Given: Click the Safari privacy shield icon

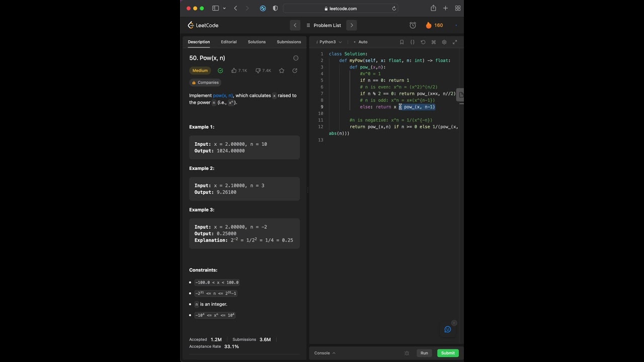Looking at the screenshot, I should (275, 8).
